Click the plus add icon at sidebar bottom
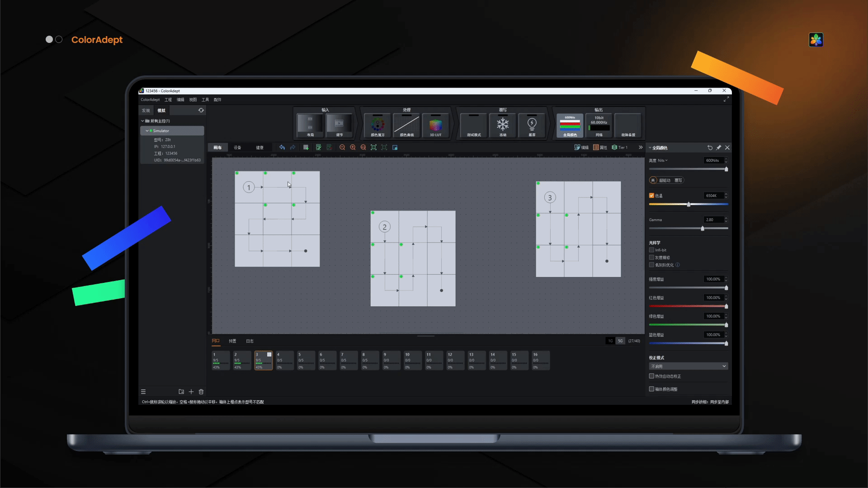Viewport: 868px width, 488px height. 191,392
